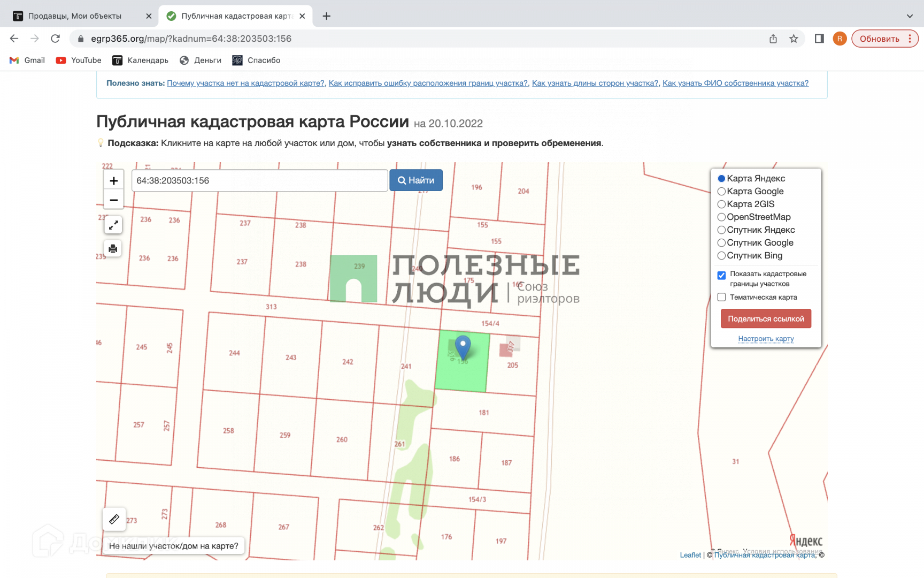
Task: Reload the current page
Action: [x=55, y=39]
